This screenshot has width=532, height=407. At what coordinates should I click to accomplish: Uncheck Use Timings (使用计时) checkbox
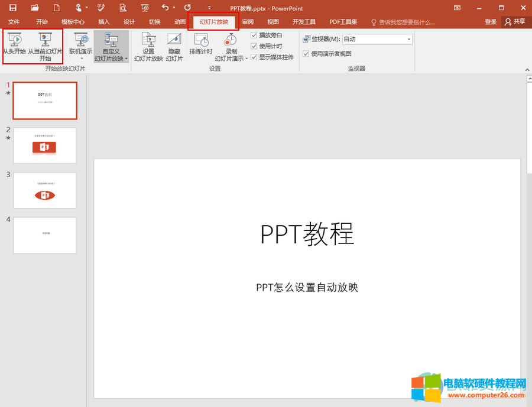click(x=254, y=46)
